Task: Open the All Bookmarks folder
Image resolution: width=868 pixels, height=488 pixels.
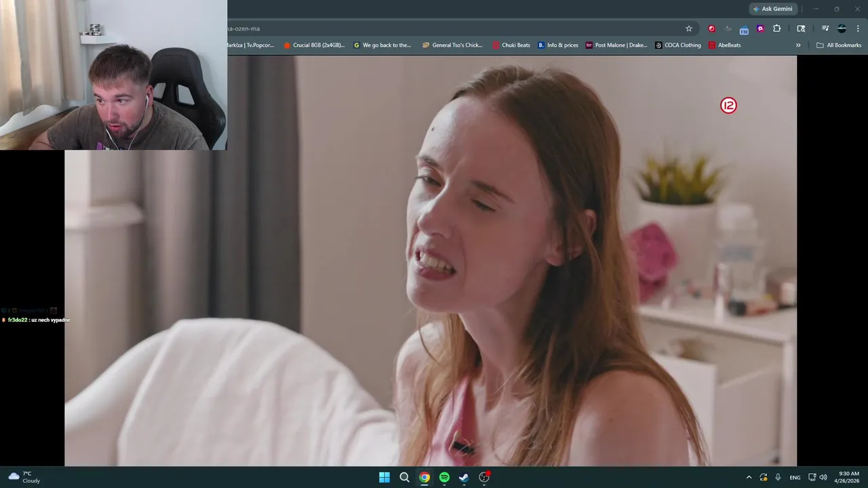Action: 839,45
